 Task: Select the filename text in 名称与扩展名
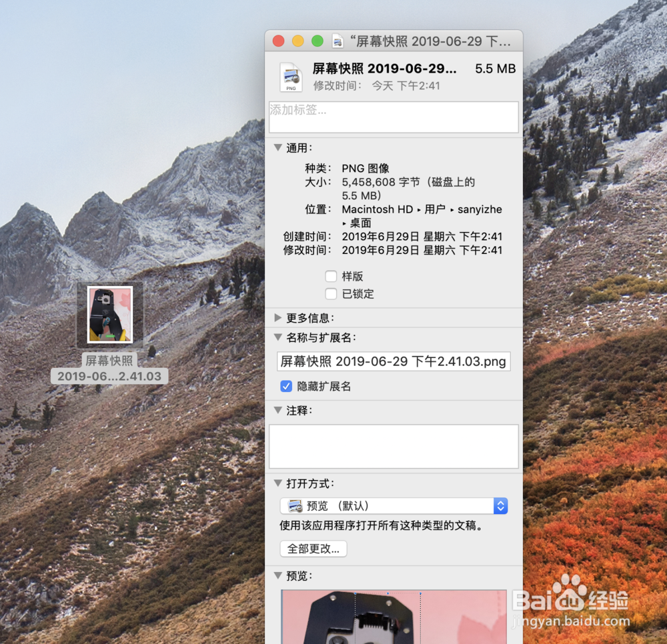click(x=394, y=361)
